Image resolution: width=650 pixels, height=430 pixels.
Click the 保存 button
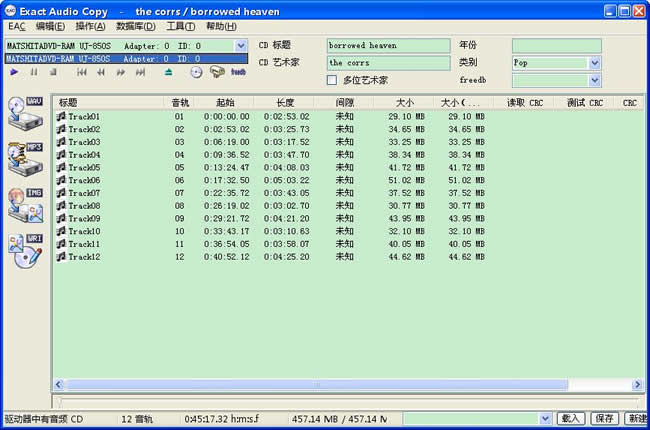[x=604, y=419]
